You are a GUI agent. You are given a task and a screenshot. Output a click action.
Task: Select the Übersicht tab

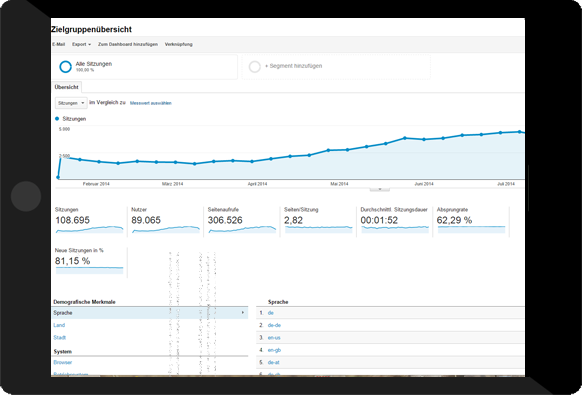tap(67, 87)
